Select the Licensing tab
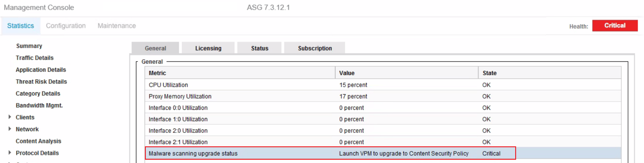The image size is (644, 163). pos(208,48)
